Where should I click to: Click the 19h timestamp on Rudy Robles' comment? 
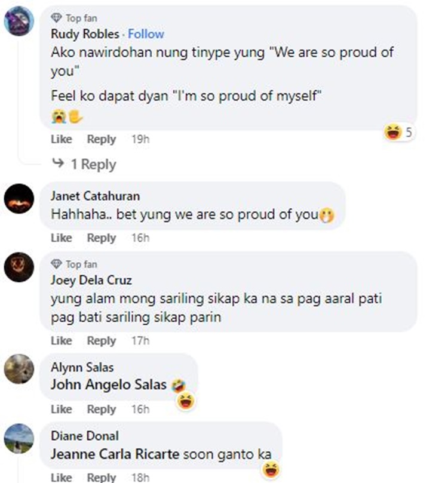(140, 139)
